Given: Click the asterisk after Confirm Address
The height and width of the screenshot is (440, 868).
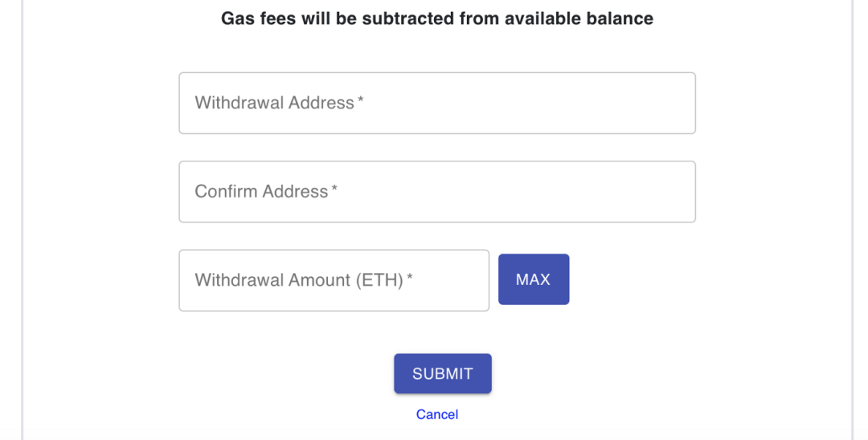Looking at the screenshot, I should [334, 189].
